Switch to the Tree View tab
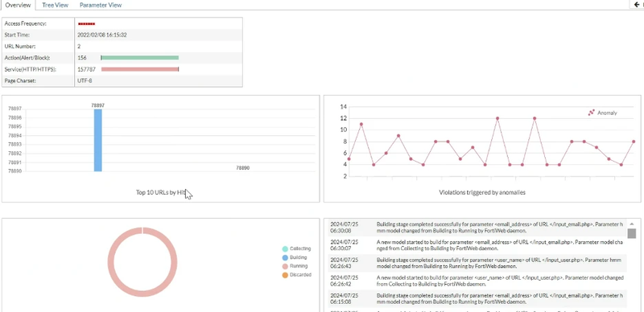Screen dimensions: 644x312 (55, 6)
